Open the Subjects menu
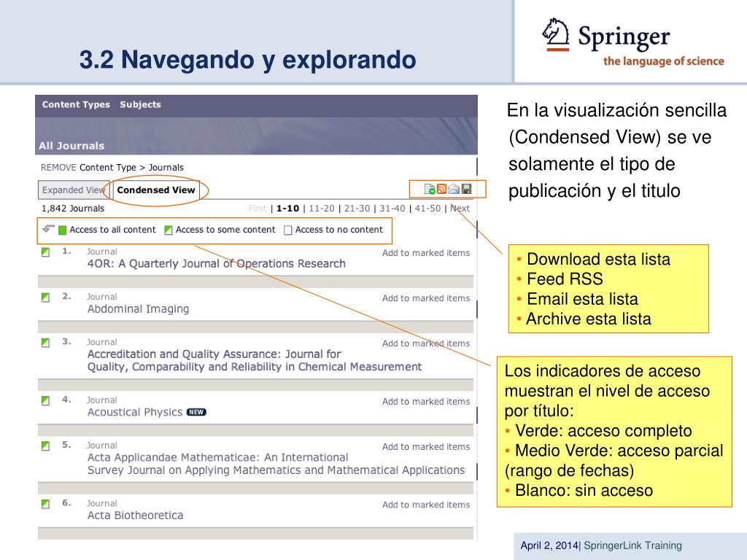747x560 pixels. (140, 104)
